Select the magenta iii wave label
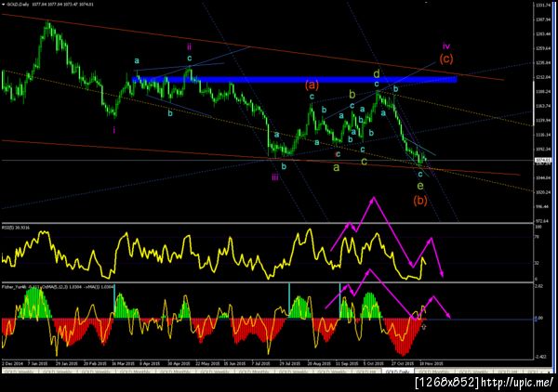Screen dimensions: 558x392 pyautogui.click(x=275, y=177)
